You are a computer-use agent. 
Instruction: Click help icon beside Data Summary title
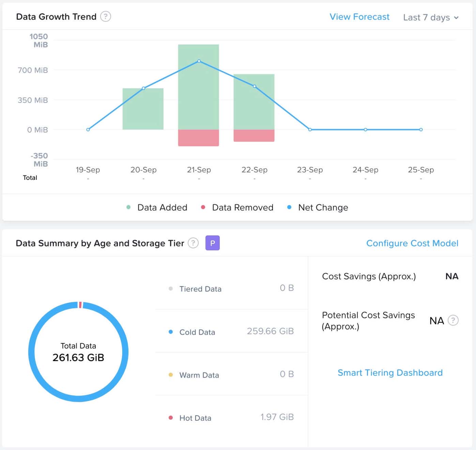[x=193, y=243]
